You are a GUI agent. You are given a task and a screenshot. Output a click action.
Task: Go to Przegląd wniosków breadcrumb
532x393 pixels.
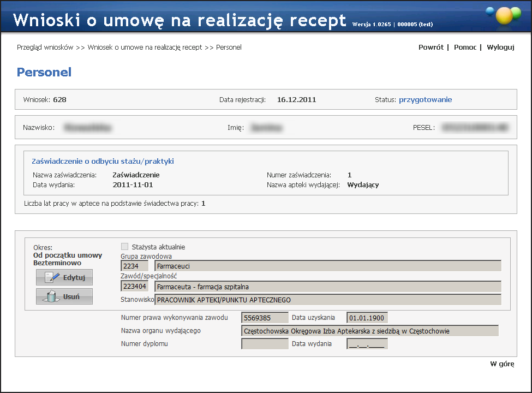(x=45, y=47)
